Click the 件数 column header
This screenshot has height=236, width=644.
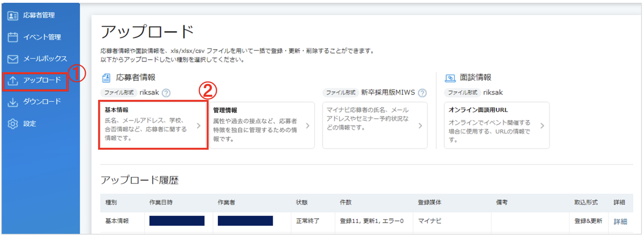(x=346, y=202)
